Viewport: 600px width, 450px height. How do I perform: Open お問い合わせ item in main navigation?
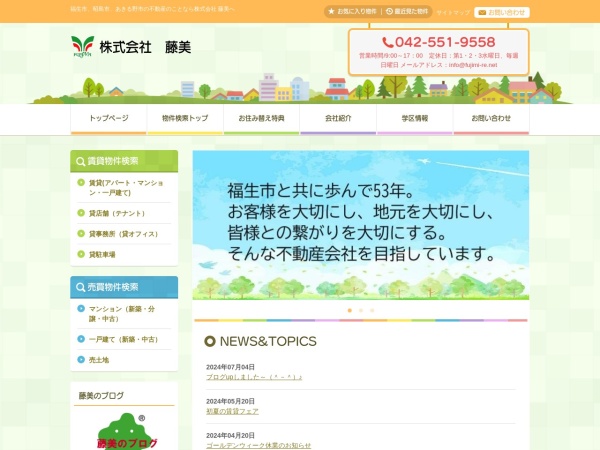tap(491, 119)
